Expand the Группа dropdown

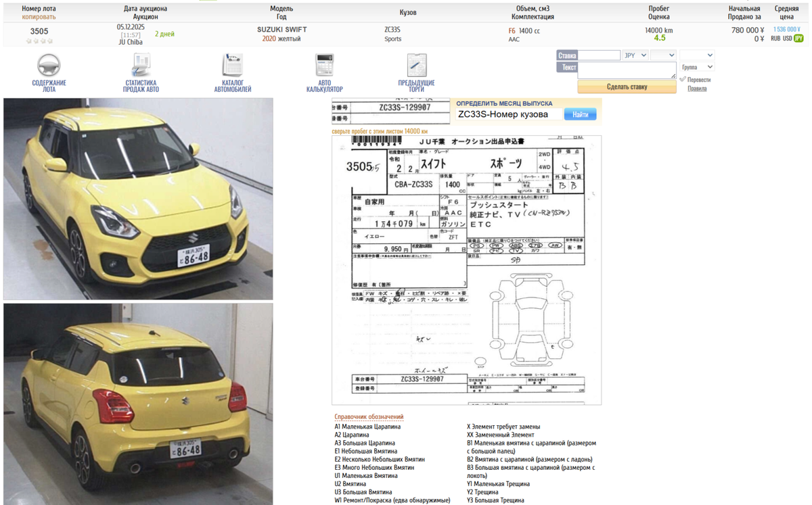click(x=697, y=68)
